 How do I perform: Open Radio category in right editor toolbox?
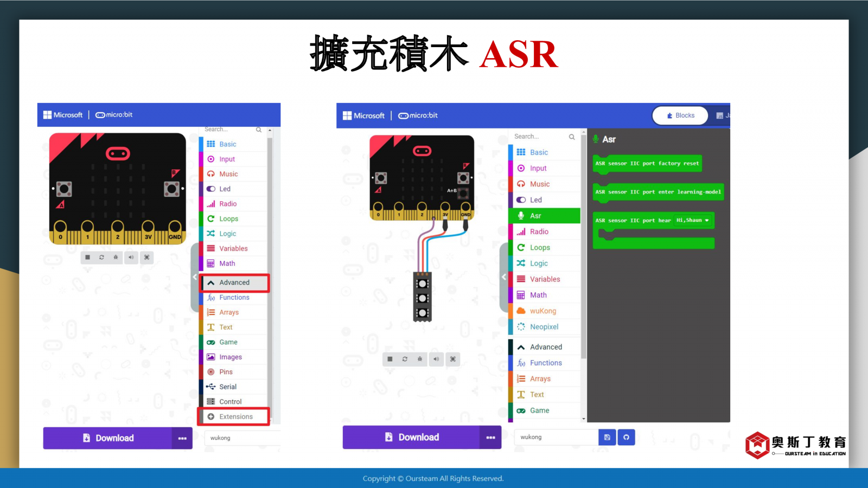tap(544, 232)
